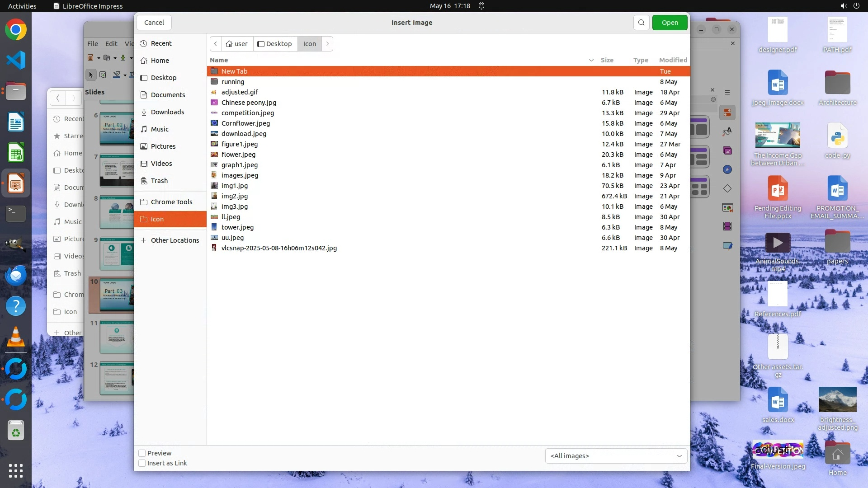Open VLC media player from dock
868x488 pixels.
coord(16,337)
